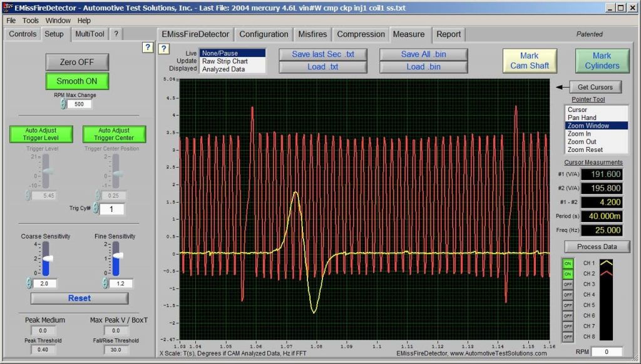Click the Trig Cyl# stepper arrows

coord(96,209)
